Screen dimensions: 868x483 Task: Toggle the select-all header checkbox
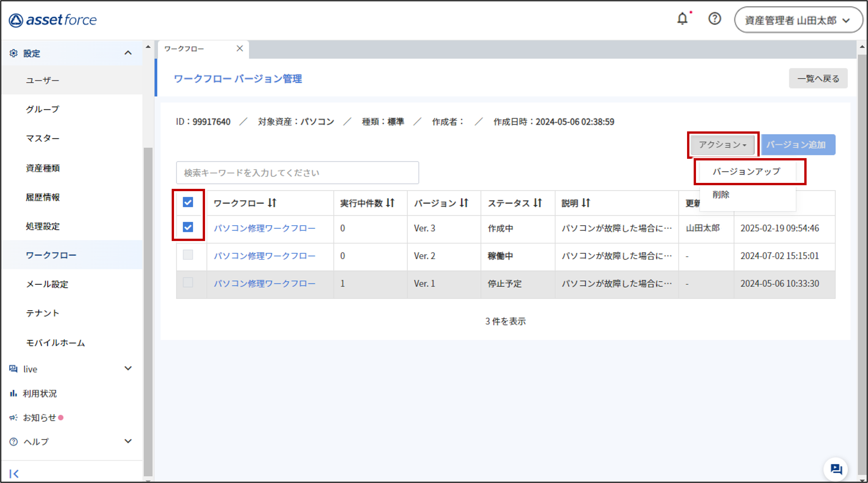tap(188, 202)
